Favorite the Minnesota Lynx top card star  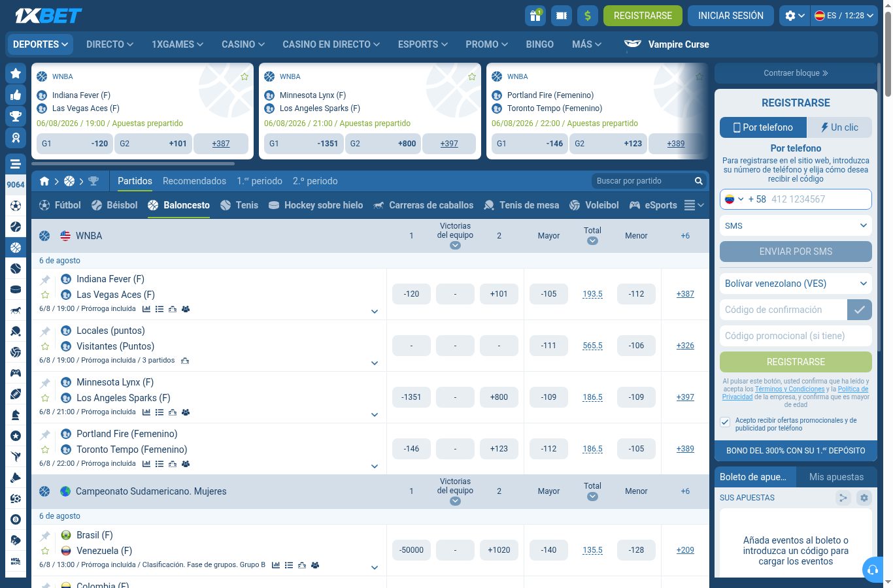click(472, 76)
